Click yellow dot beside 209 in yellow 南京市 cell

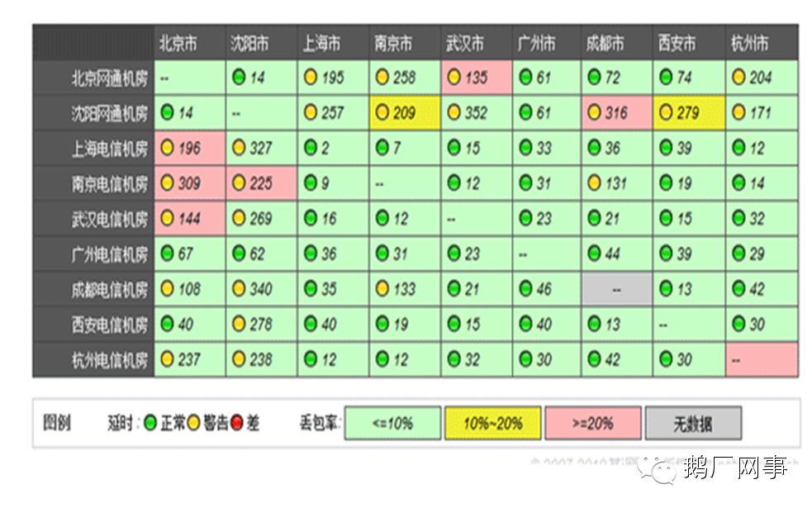coord(382,112)
